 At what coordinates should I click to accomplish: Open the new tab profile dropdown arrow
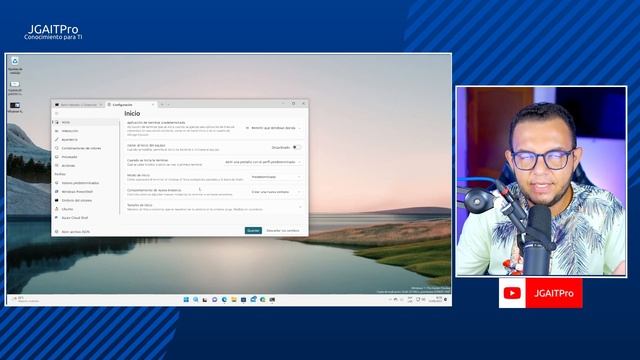[x=168, y=105]
